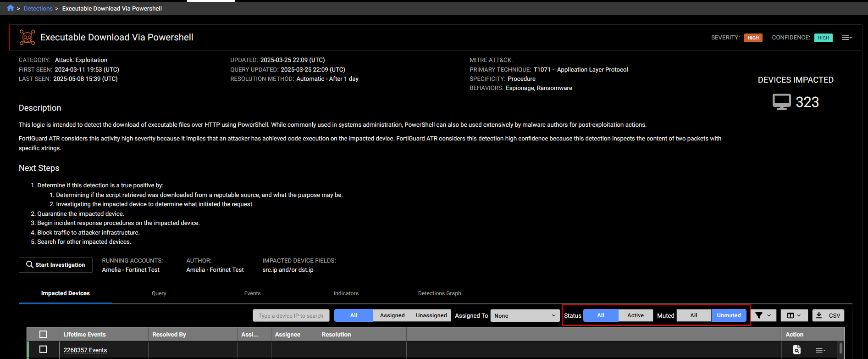Export the device list as CSV
868x359 pixels.
coord(828,315)
